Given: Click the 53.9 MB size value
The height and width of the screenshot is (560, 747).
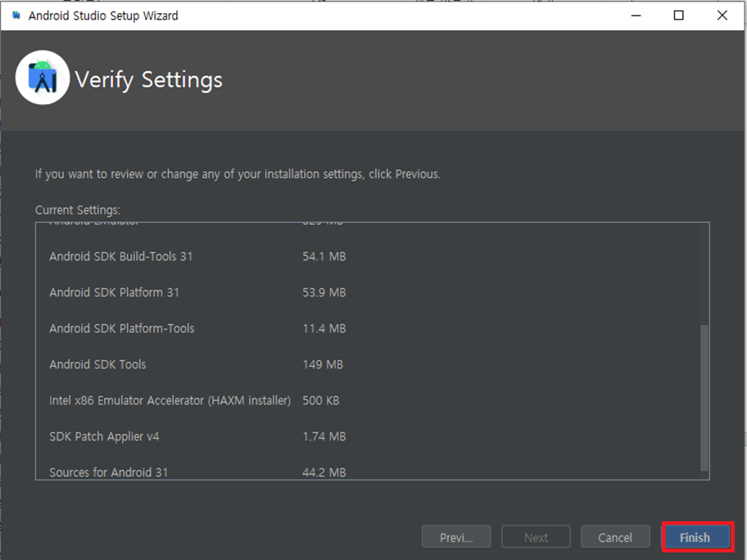Looking at the screenshot, I should (x=324, y=292).
